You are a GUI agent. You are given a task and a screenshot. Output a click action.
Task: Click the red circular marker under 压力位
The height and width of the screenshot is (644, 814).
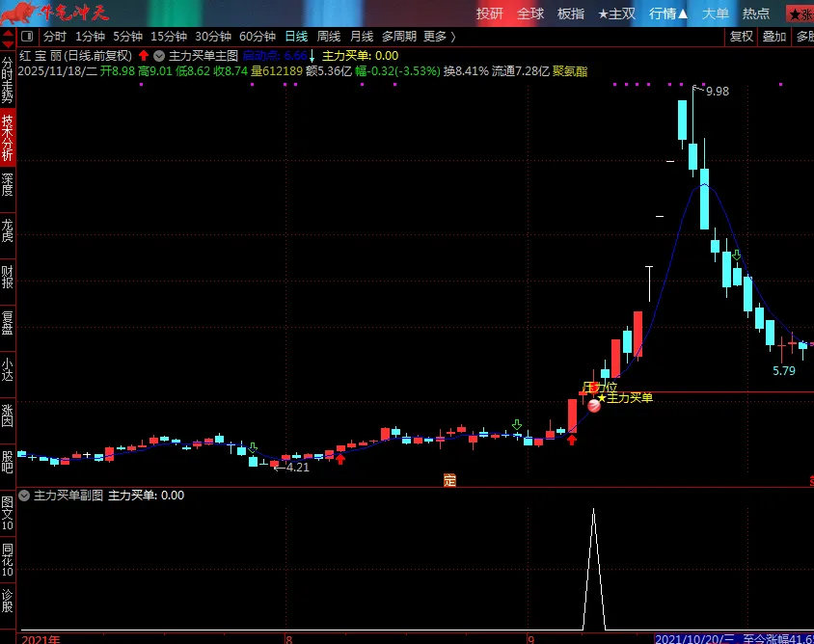coord(594,407)
